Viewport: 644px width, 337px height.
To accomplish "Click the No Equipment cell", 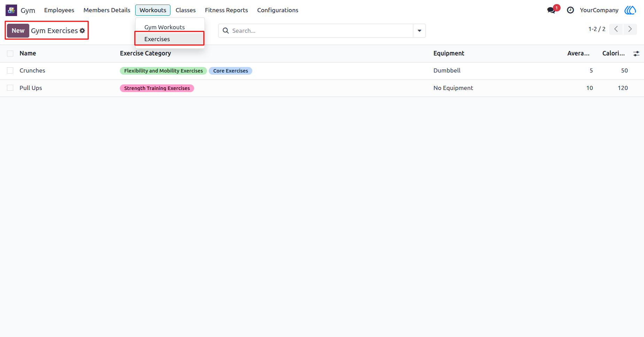I will [x=453, y=88].
